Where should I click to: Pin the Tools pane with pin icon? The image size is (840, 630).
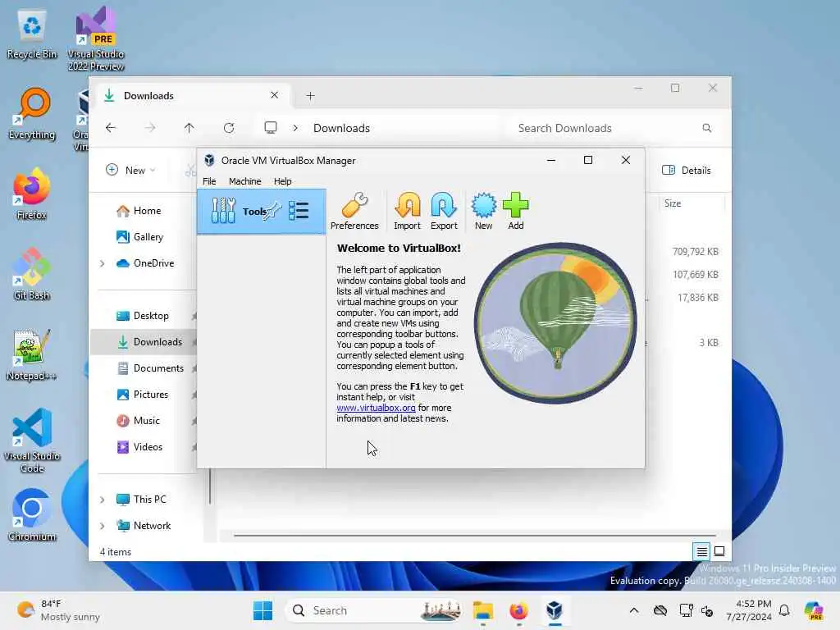(272, 211)
